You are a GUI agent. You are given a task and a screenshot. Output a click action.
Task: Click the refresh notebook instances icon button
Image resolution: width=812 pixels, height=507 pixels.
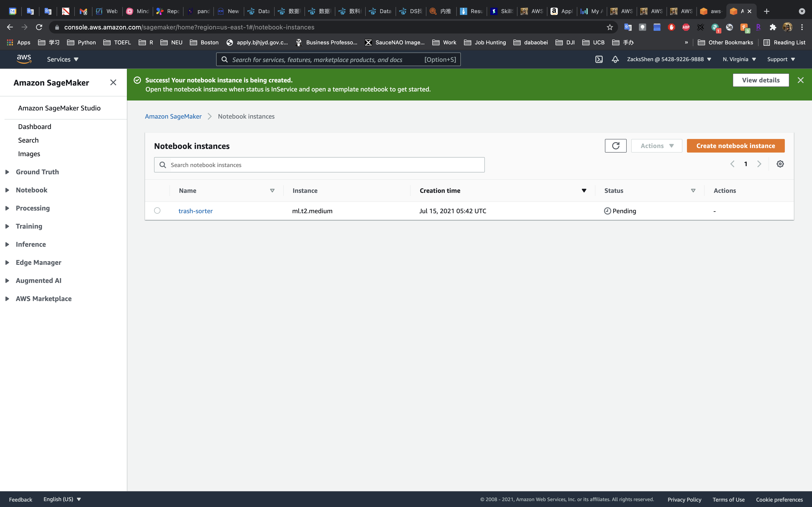click(615, 146)
